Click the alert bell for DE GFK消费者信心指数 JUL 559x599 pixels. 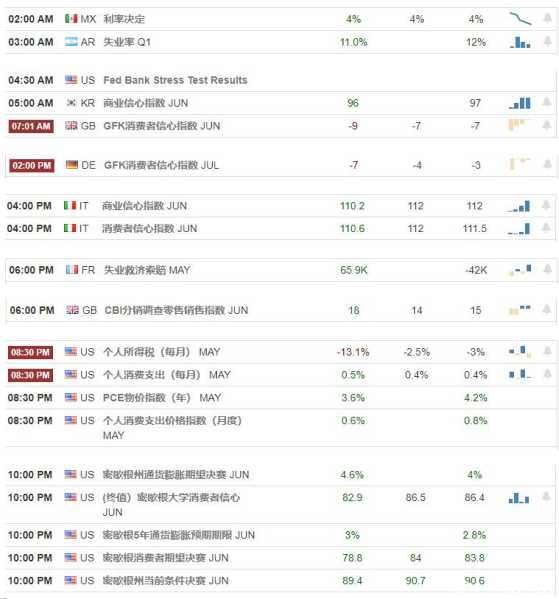click(548, 165)
